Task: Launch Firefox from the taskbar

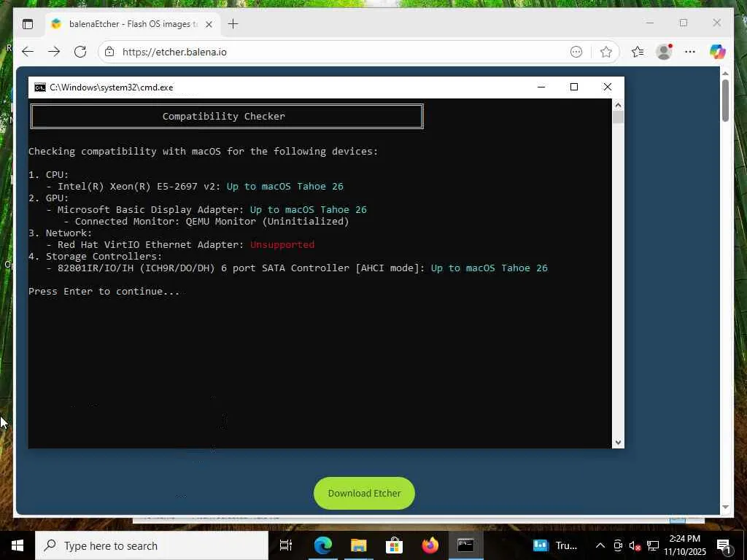Action: 430,545
